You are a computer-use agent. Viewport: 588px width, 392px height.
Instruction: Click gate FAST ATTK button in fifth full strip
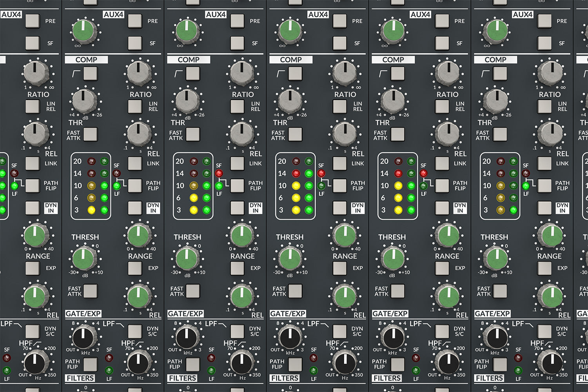pyautogui.click(x=500, y=291)
